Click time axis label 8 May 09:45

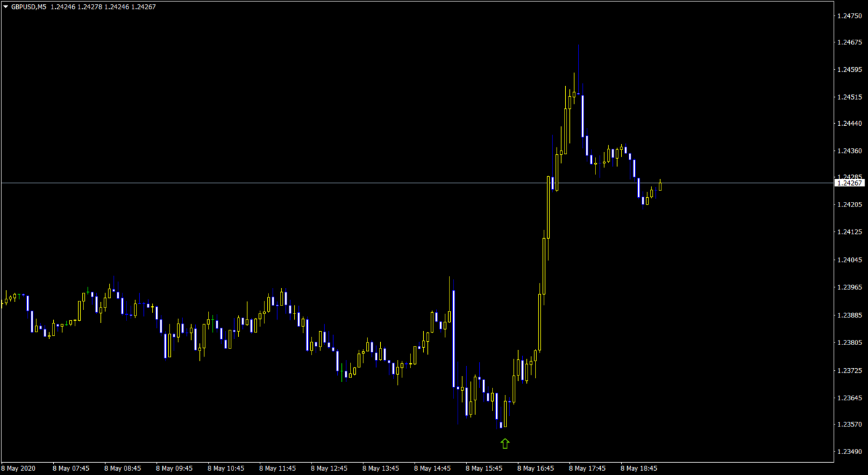click(x=174, y=468)
